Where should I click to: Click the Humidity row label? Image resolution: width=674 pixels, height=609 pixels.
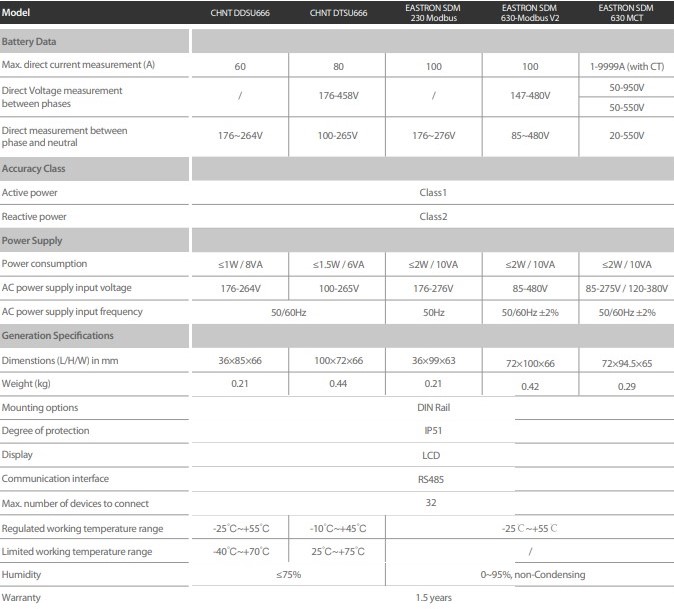click(21, 575)
